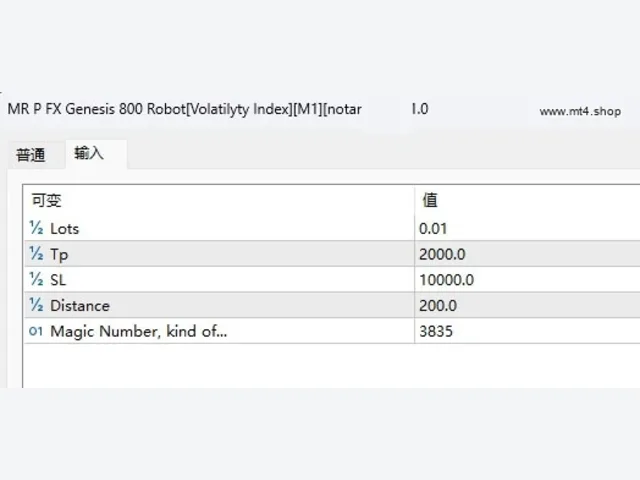Select the SL parameter name

tap(58, 280)
